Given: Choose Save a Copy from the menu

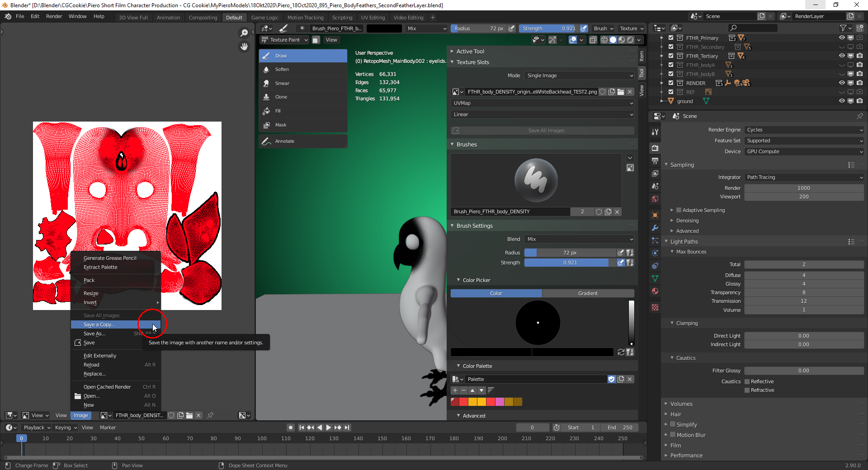Looking at the screenshot, I should click(98, 324).
